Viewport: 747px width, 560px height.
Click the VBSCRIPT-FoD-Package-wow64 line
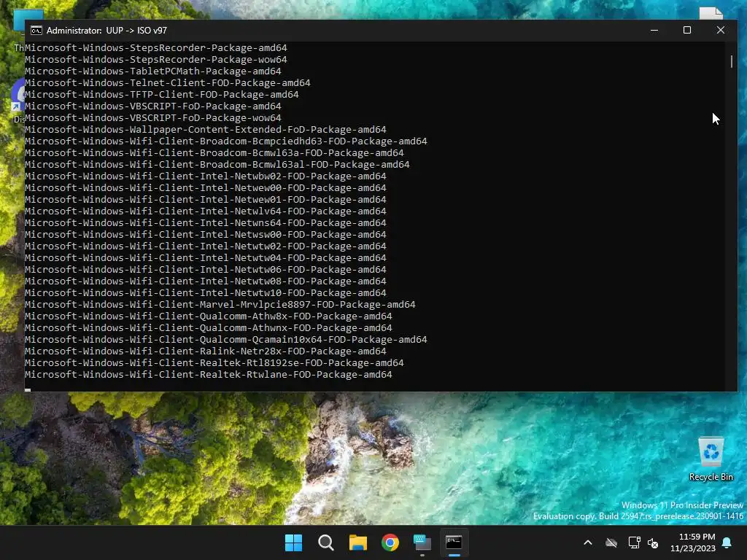click(x=153, y=117)
